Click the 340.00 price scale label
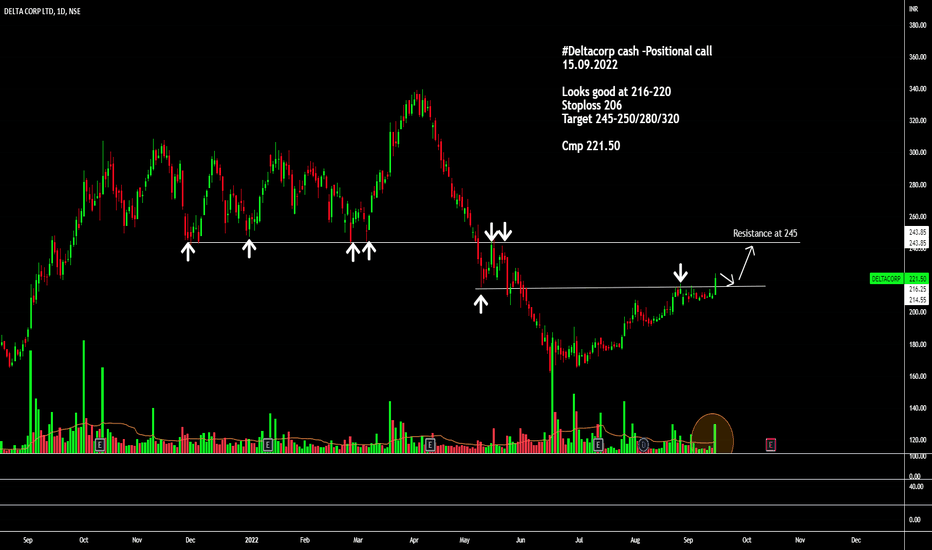932x550 pixels. (917, 89)
